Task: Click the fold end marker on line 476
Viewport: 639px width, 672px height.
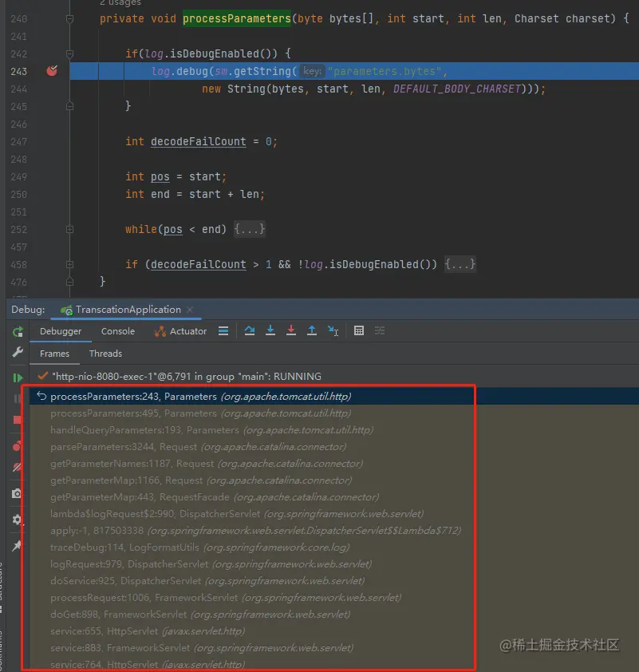Action: coord(70,282)
